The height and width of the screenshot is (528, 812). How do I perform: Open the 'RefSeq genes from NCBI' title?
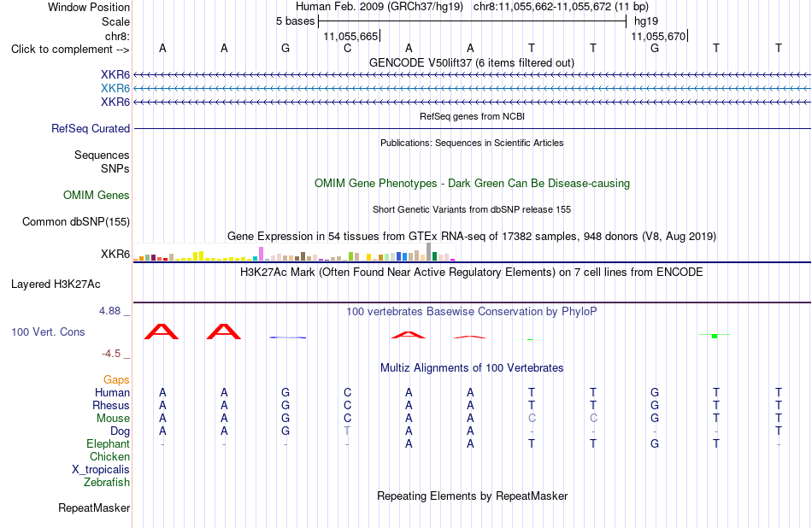click(x=472, y=116)
